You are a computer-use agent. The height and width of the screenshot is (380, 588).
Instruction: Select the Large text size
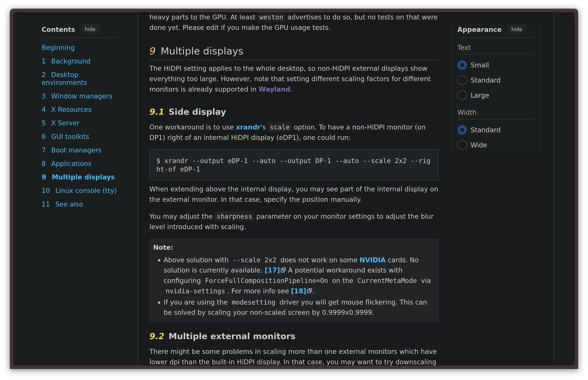tap(462, 95)
